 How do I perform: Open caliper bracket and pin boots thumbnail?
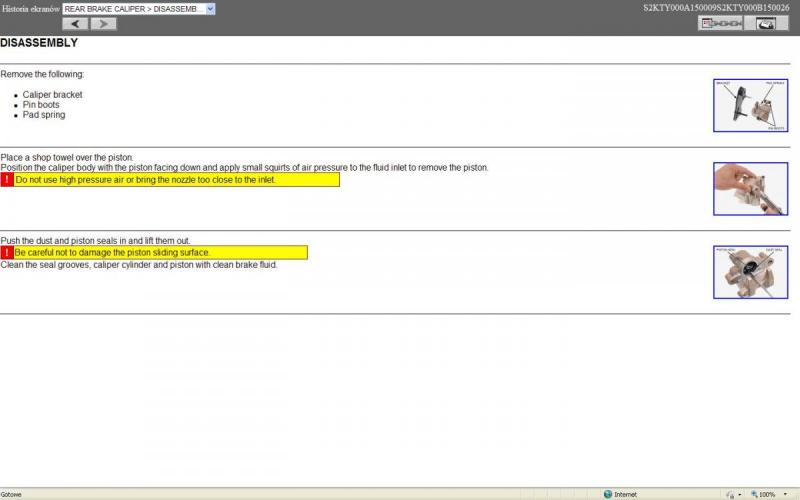(750, 105)
